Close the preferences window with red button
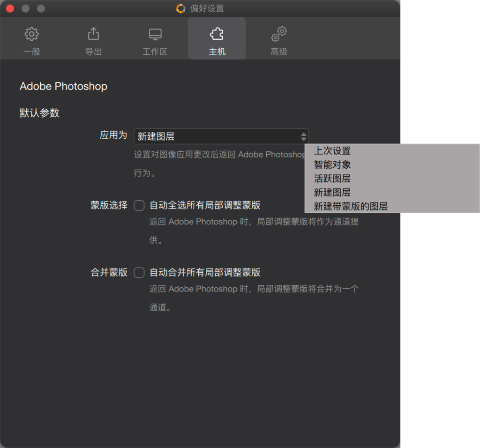This screenshot has width=480, height=448. (10, 8)
